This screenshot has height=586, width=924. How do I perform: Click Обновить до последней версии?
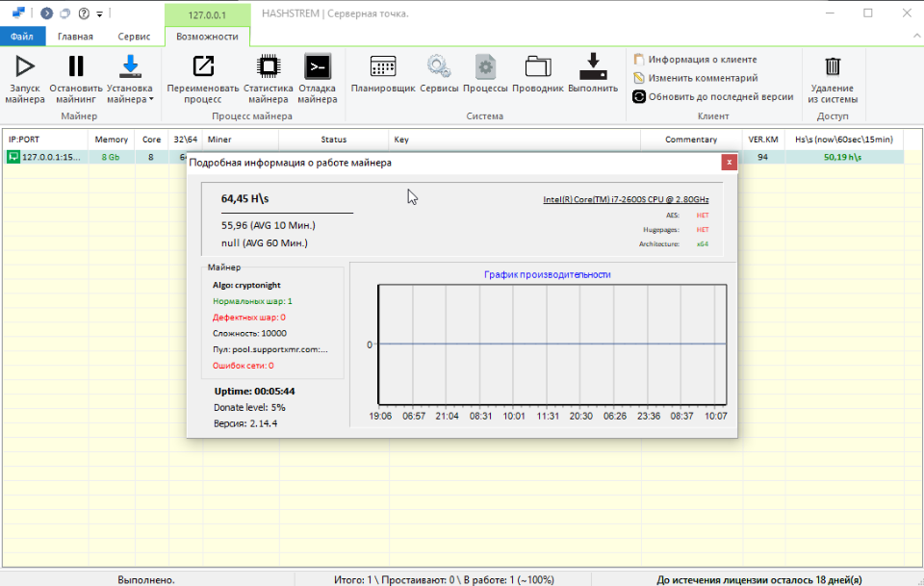(x=713, y=96)
